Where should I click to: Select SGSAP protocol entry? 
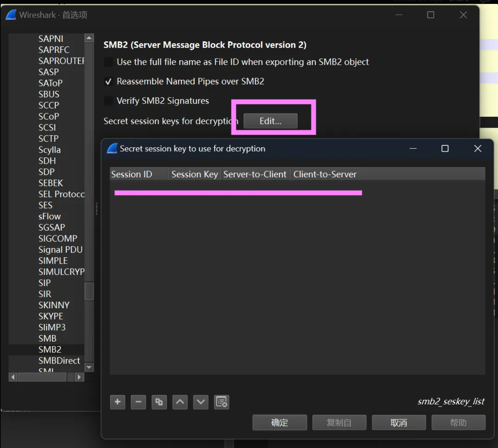coord(52,227)
